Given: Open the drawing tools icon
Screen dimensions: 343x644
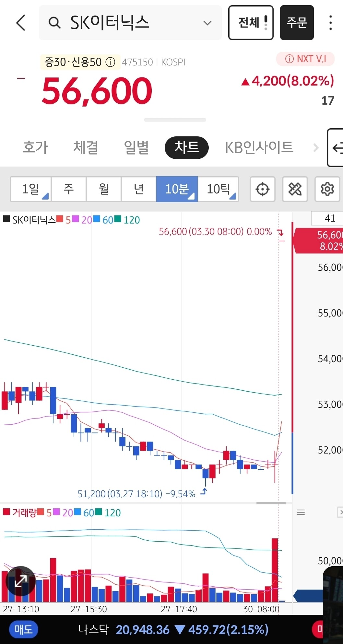Looking at the screenshot, I should 295,189.
